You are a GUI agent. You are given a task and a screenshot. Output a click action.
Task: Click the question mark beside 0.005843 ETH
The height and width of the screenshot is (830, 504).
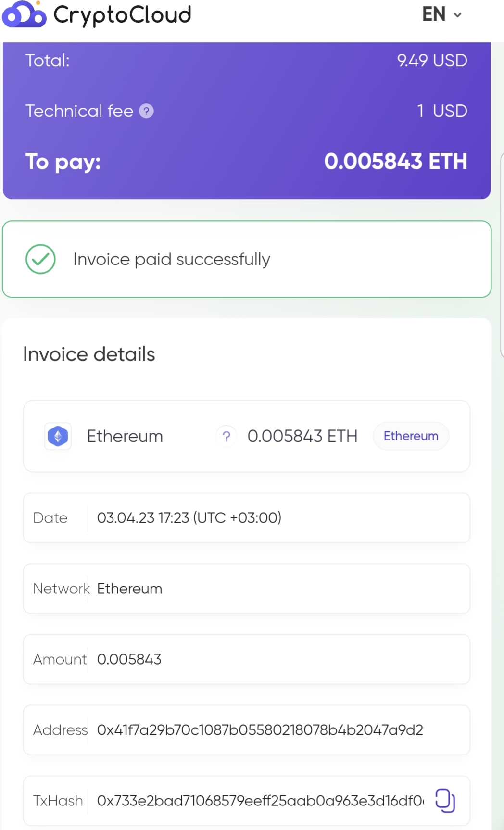click(227, 436)
